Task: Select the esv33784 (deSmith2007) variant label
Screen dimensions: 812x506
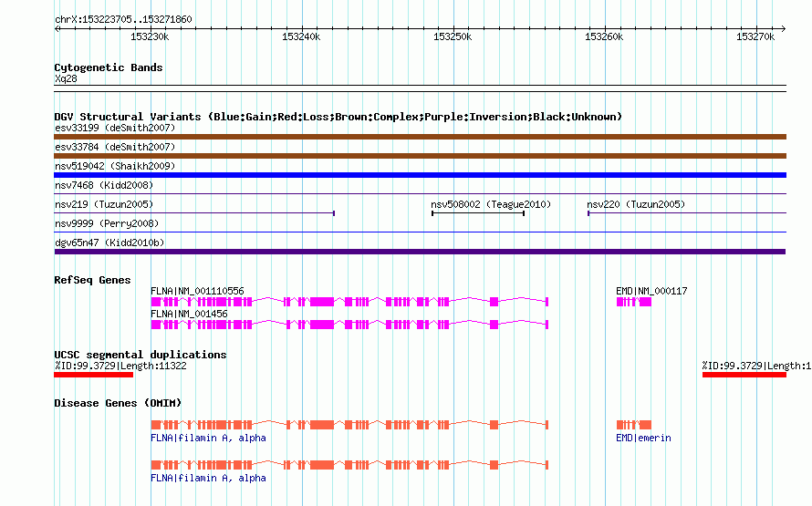Action: click(x=115, y=147)
